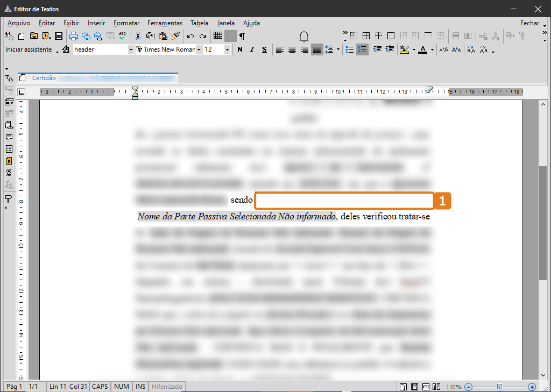Click the print icon in toolbar
This screenshot has width=551, height=392.
click(74, 36)
